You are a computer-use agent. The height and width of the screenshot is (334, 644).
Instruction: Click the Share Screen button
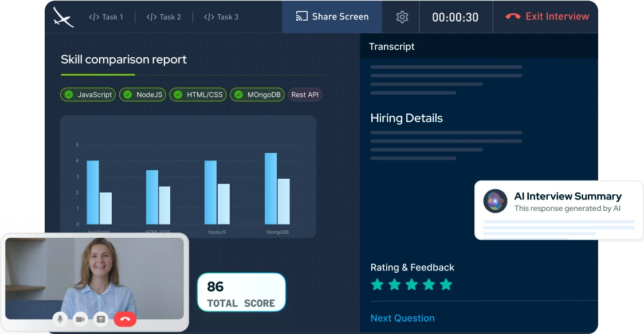click(x=332, y=17)
